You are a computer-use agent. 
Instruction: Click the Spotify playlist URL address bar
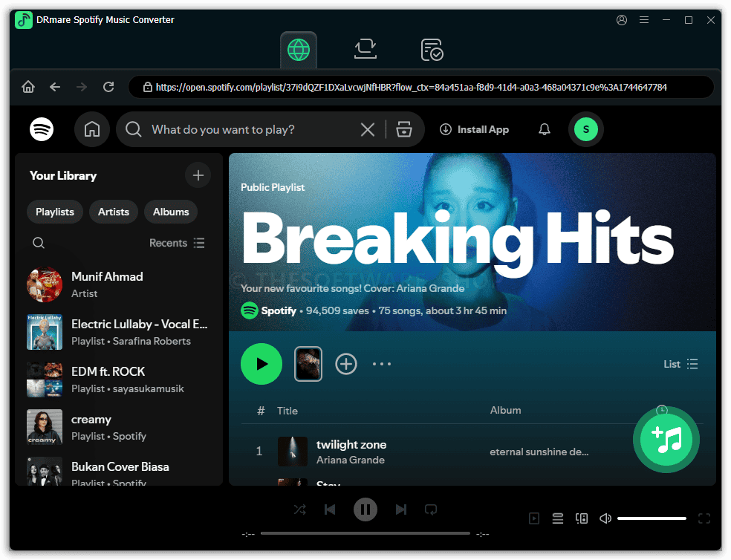(421, 87)
